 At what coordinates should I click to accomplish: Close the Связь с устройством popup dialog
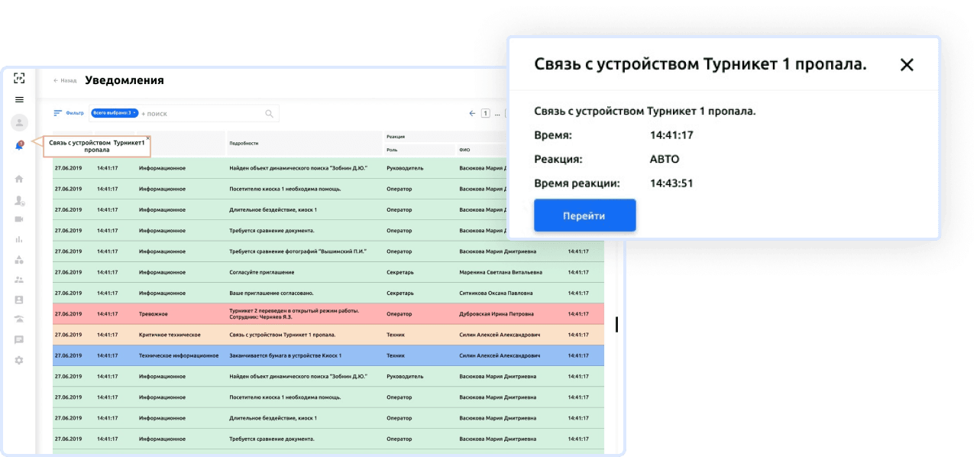[x=907, y=65]
